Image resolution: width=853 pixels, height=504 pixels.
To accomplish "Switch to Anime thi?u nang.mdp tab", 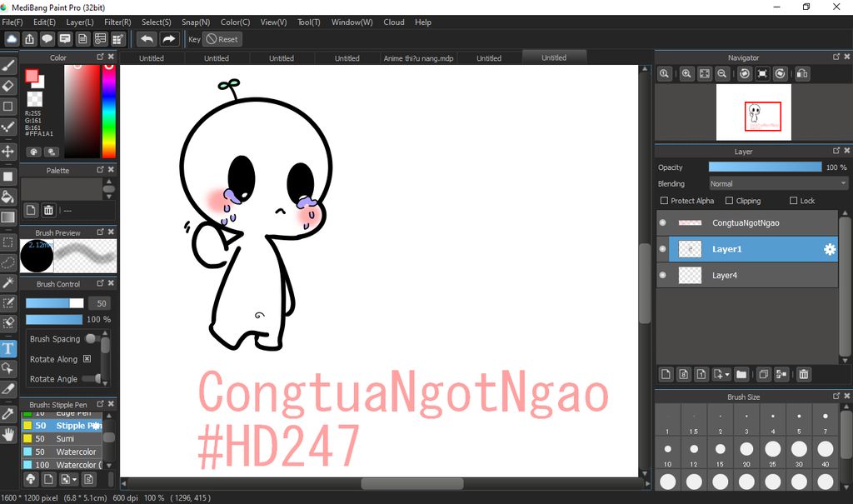I will 418,58.
